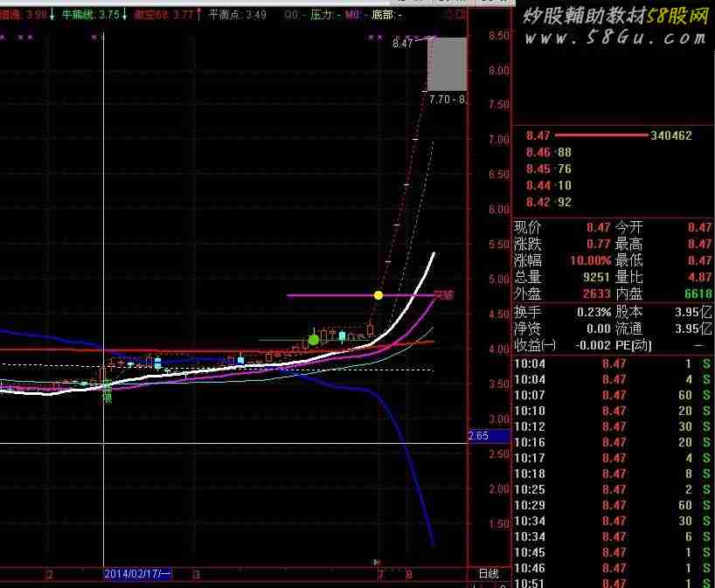Click the 2.65 price axis marker

(x=478, y=436)
